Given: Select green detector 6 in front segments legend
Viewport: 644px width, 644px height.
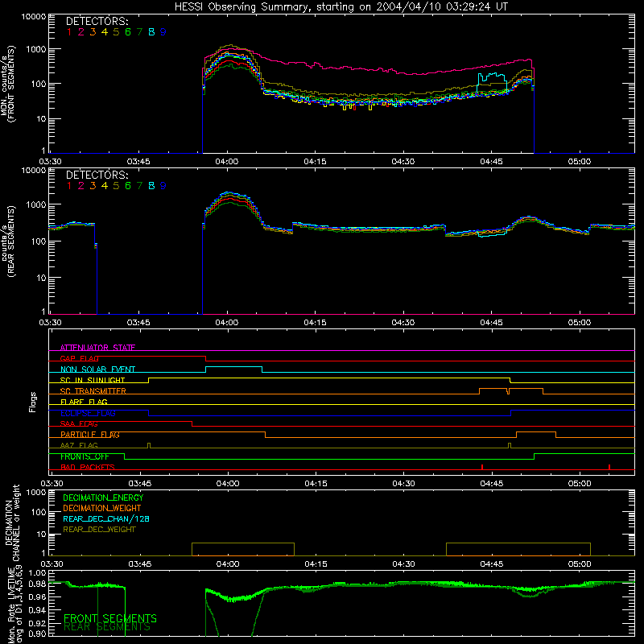Looking at the screenshot, I should click(128, 32).
